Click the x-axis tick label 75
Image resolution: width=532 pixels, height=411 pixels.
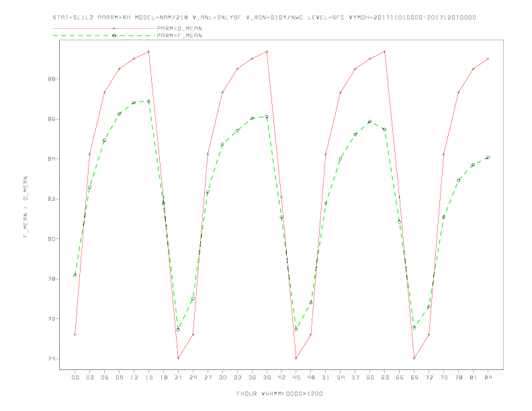point(444,377)
